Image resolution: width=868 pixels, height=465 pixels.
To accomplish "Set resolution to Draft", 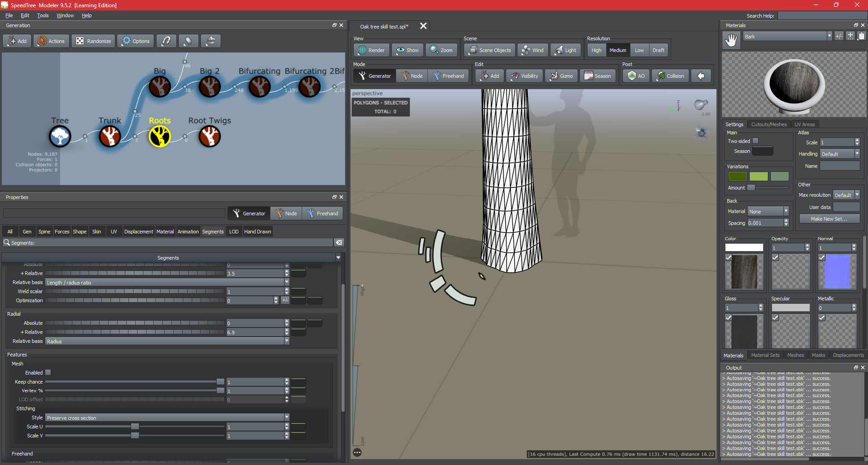I will (659, 50).
